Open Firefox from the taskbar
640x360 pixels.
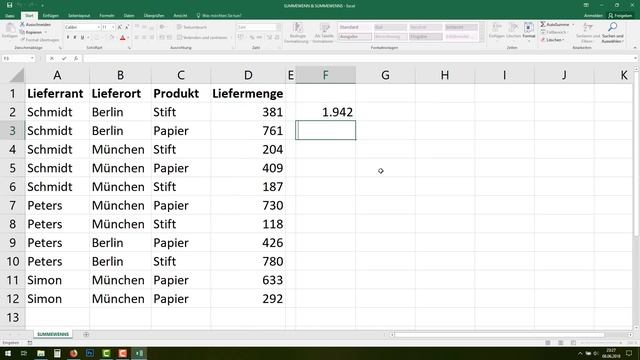73,353
